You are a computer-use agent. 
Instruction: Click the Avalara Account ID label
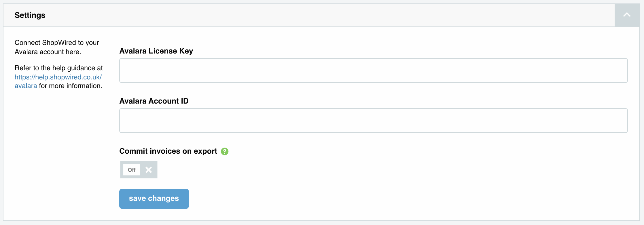[x=154, y=101]
